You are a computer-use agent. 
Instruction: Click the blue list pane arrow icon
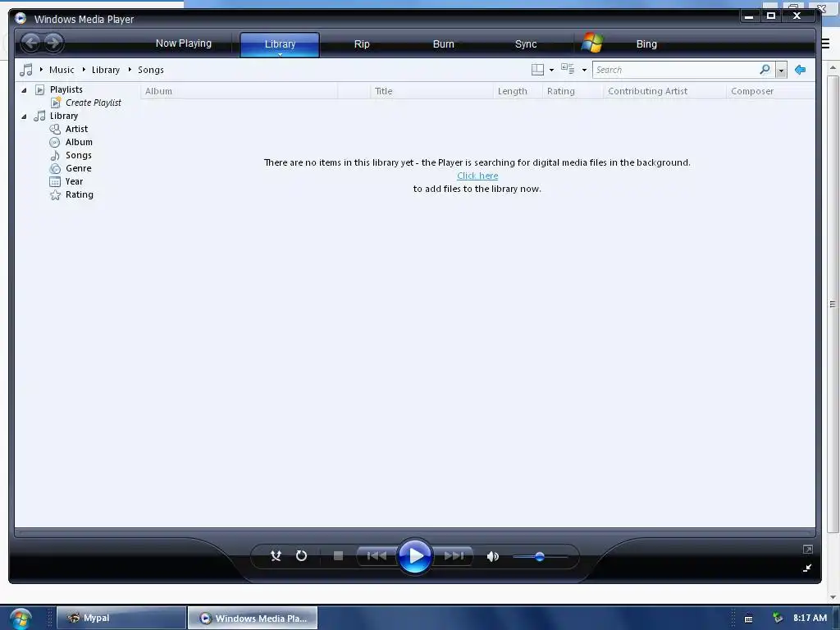tap(801, 70)
